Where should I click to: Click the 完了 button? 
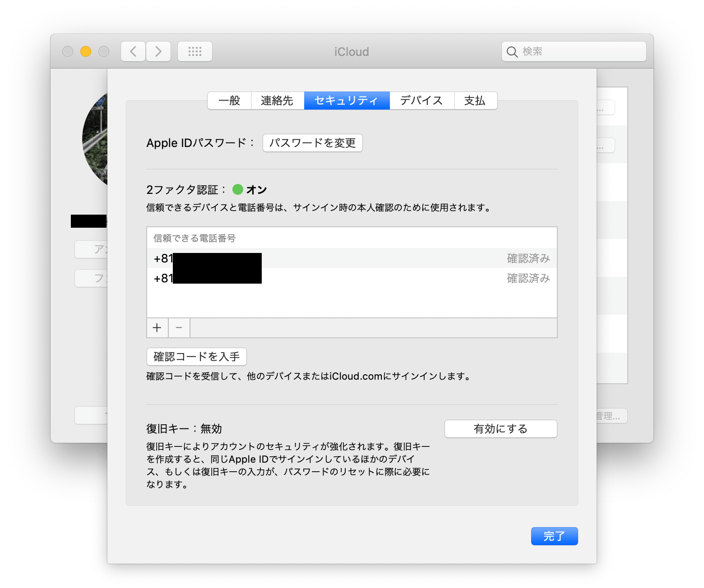click(x=554, y=536)
